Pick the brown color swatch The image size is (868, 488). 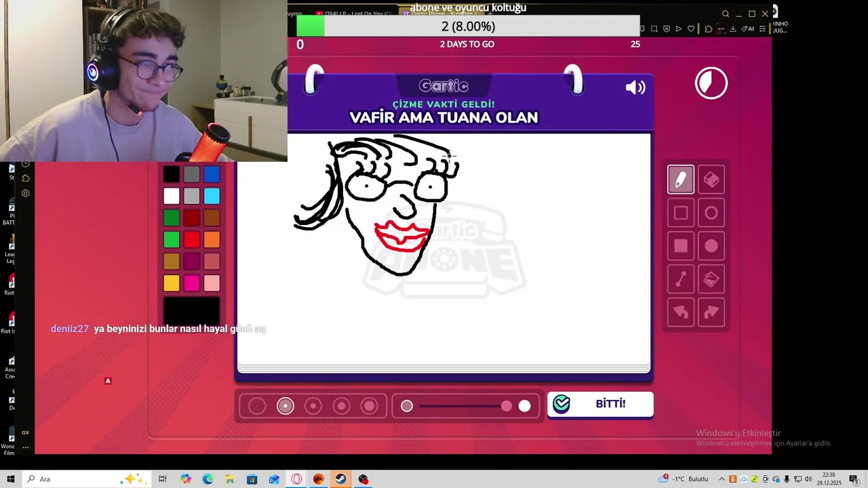(212, 218)
